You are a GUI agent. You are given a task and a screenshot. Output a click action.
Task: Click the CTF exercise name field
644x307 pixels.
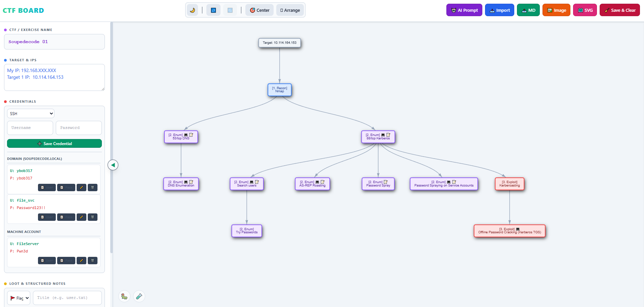(54, 42)
